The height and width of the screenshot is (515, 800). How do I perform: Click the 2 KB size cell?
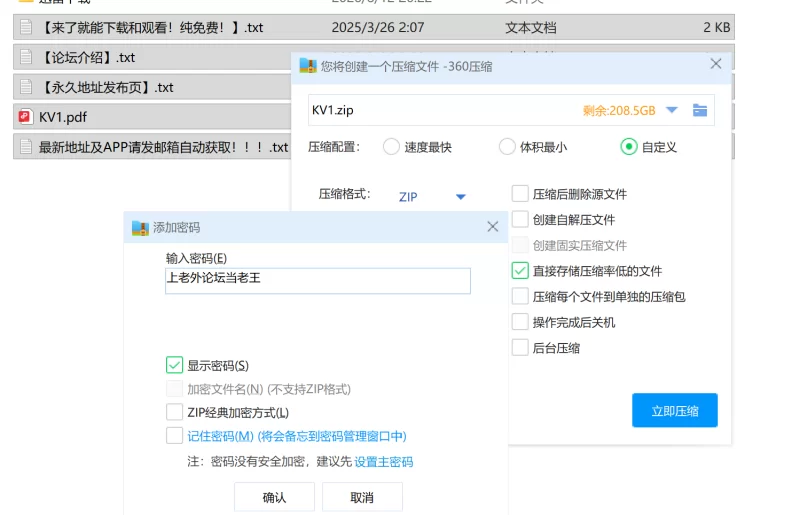point(716,27)
